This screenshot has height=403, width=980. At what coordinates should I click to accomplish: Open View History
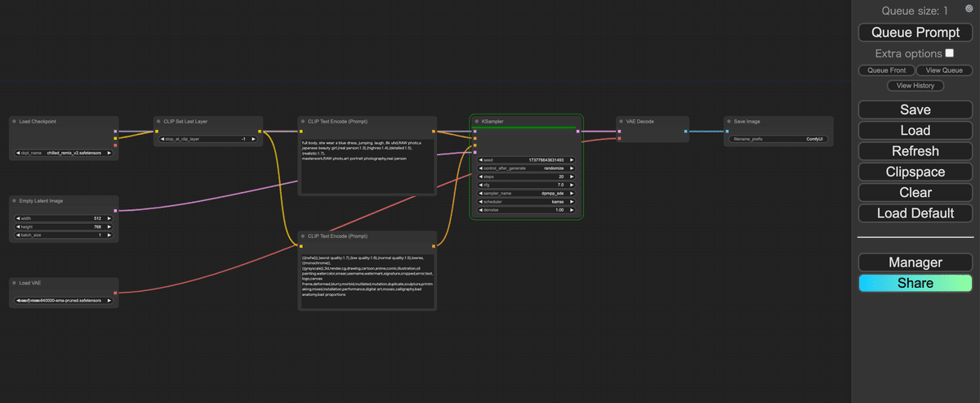click(915, 85)
